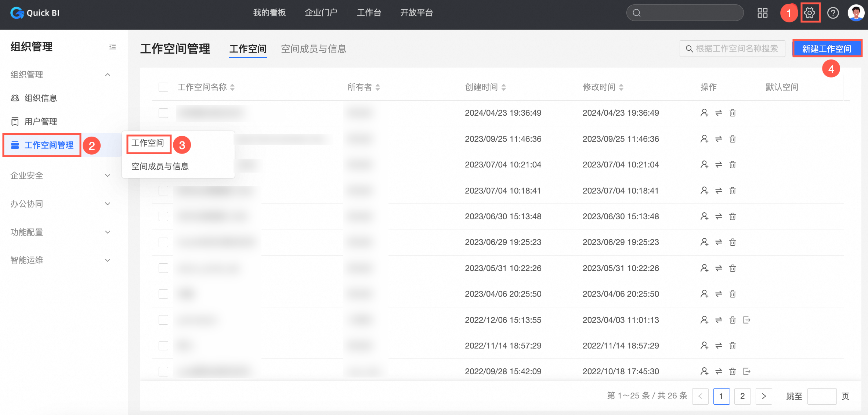Check the row created 2022/12/06 15:13:55
The width and height of the screenshot is (868, 415).
coord(163,320)
